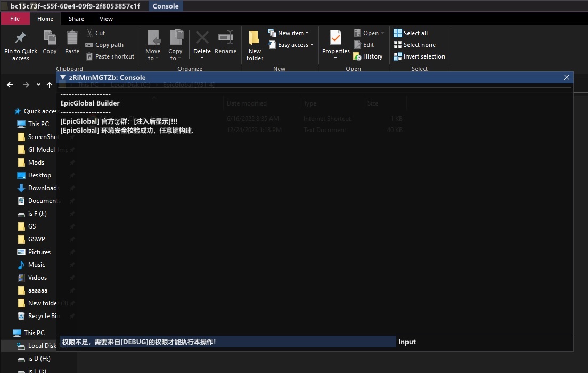
Task: Open GSWP folder in sidebar
Action: (x=31, y=239)
